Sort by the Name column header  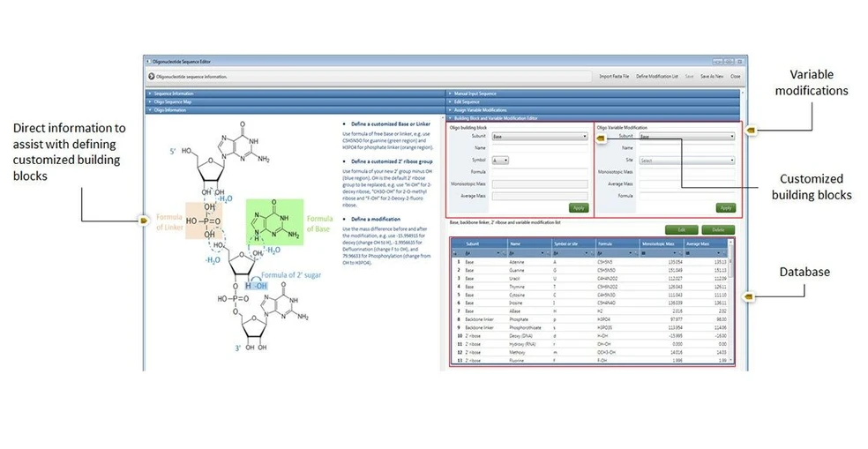coord(529,243)
